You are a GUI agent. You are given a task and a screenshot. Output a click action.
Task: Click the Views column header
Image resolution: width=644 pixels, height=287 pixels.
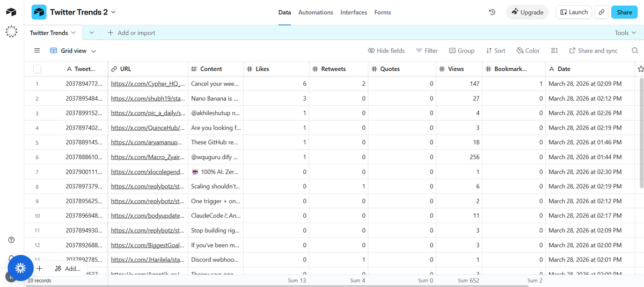(459, 69)
